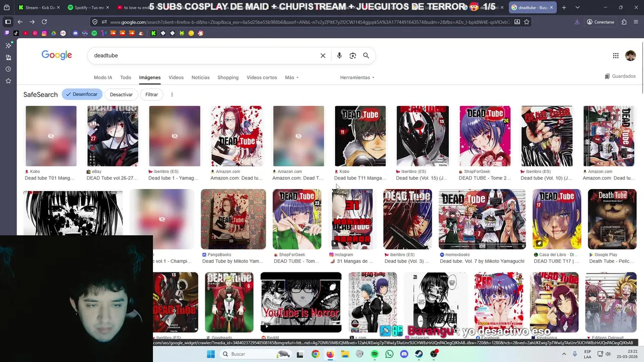This screenshot has height=362, width=644.
Task: Open the TikTok bookmark
Action: coord(16,33)
